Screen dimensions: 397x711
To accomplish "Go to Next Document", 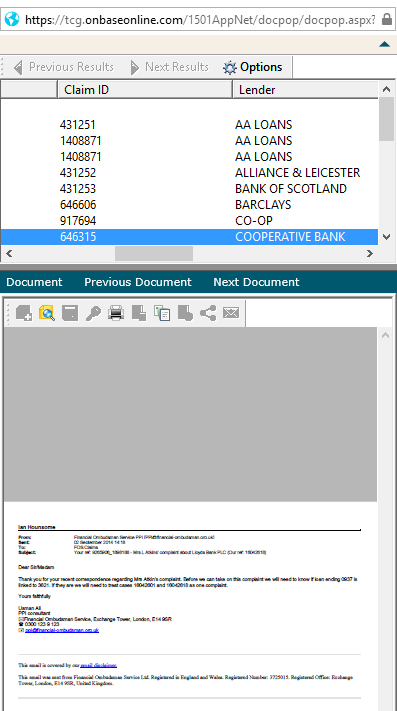I will (257, 282).
